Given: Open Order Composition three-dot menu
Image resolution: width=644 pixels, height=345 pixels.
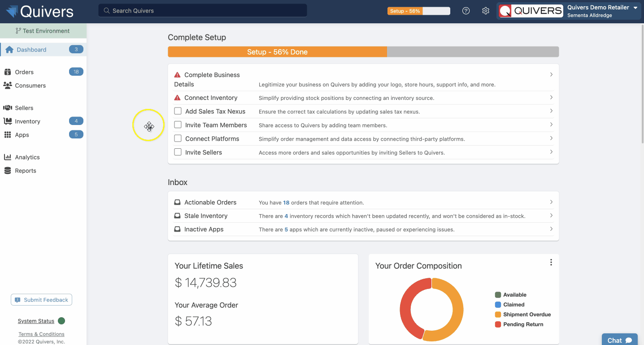Looking at the screenshot, I should [551, 263].
